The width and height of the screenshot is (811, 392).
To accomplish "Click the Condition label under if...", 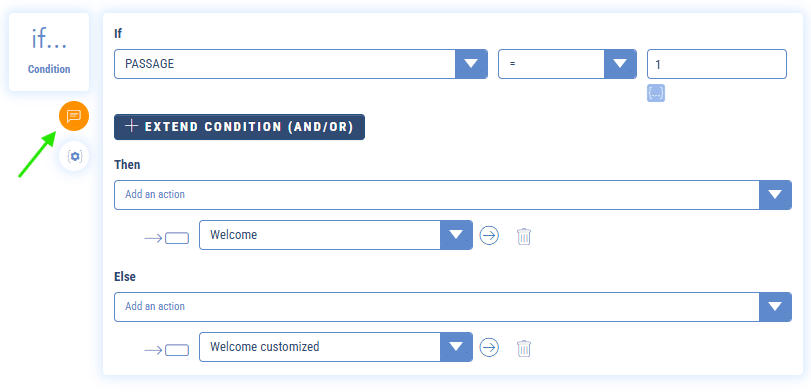I will [49, 69].
